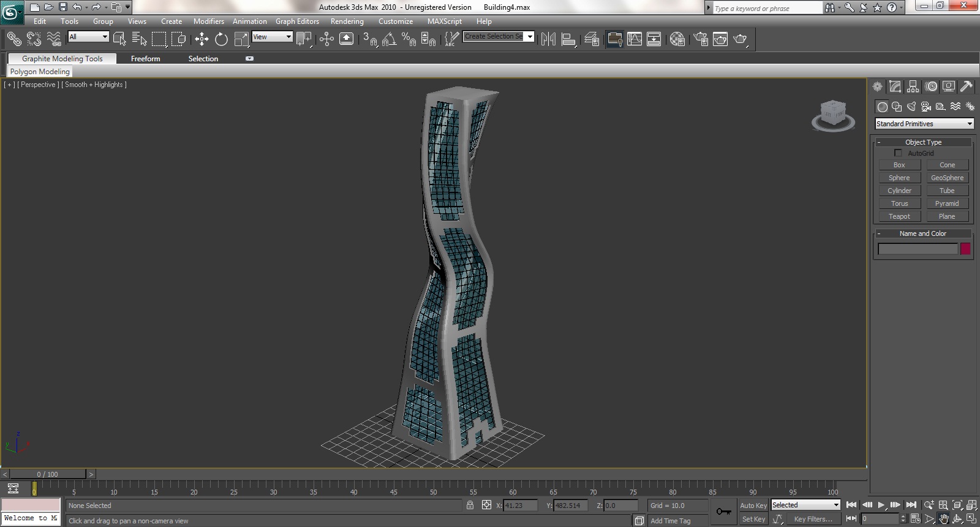Collapse the Object Type rollout
The image size is (980, 527).
[x=924, y=142]
